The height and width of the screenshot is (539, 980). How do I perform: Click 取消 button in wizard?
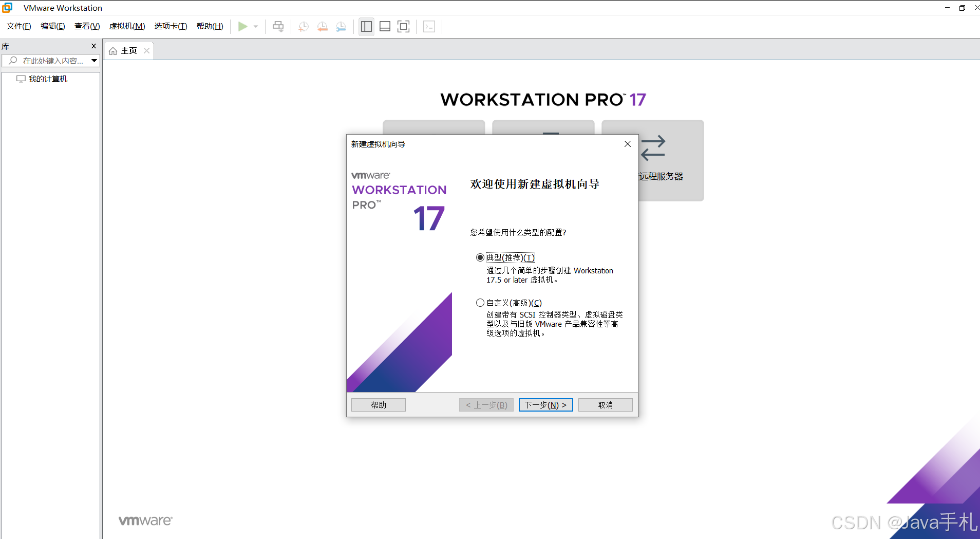click(x=606, y=405)
